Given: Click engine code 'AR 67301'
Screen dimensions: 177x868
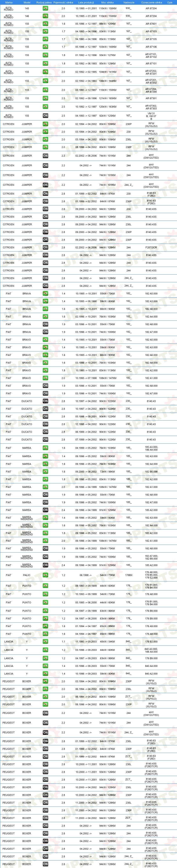Looking at the screenshot, I should [x=151, y=98].
